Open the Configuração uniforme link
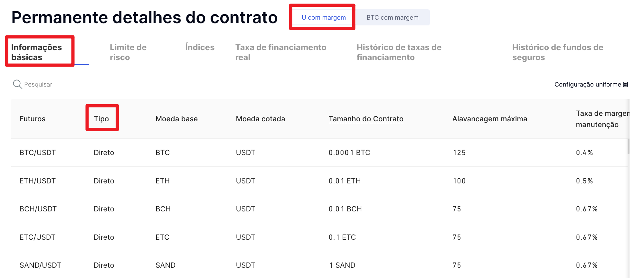 pos(587,84)
